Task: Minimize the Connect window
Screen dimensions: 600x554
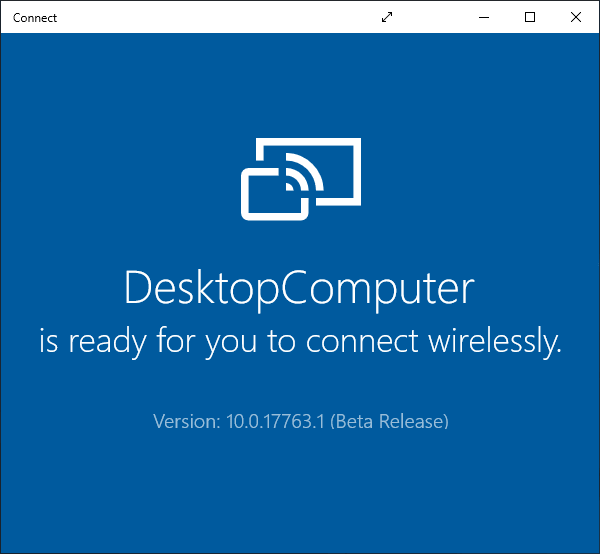Action: [x=484, y=17]
